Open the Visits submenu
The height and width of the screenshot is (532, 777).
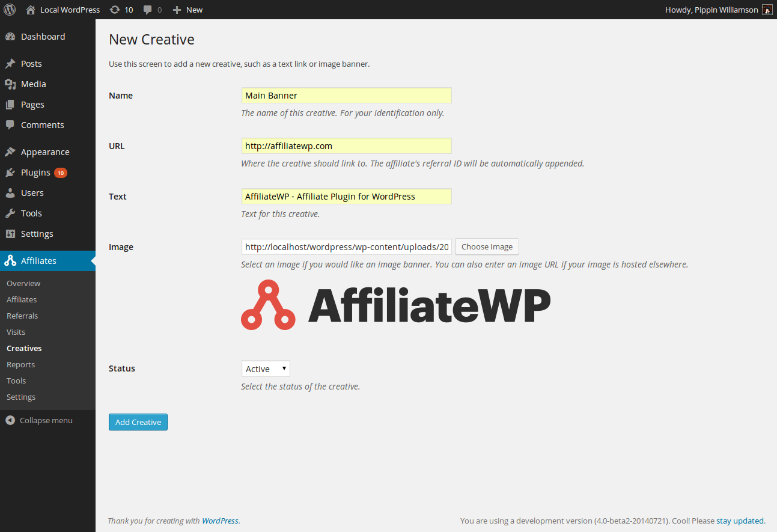tap(16, 332)
